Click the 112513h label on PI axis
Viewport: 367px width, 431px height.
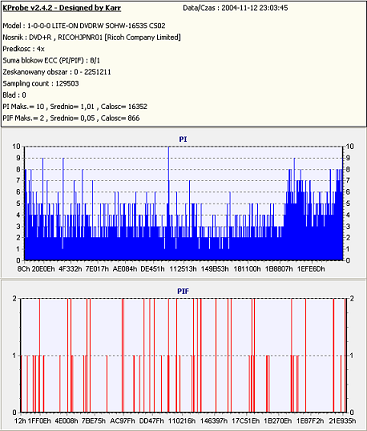183,269
